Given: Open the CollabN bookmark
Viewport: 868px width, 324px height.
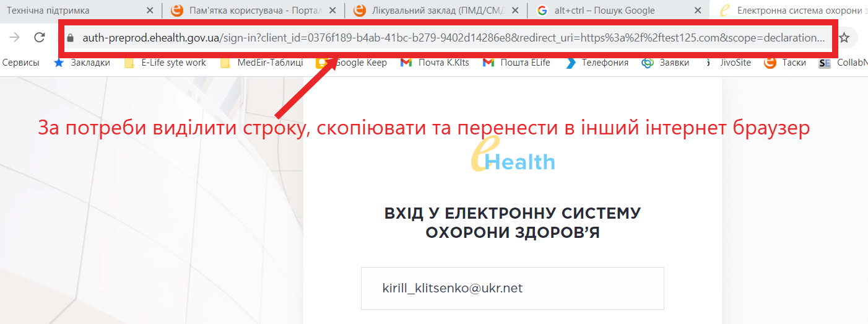Looking at the screenshot, I should 843,63.
